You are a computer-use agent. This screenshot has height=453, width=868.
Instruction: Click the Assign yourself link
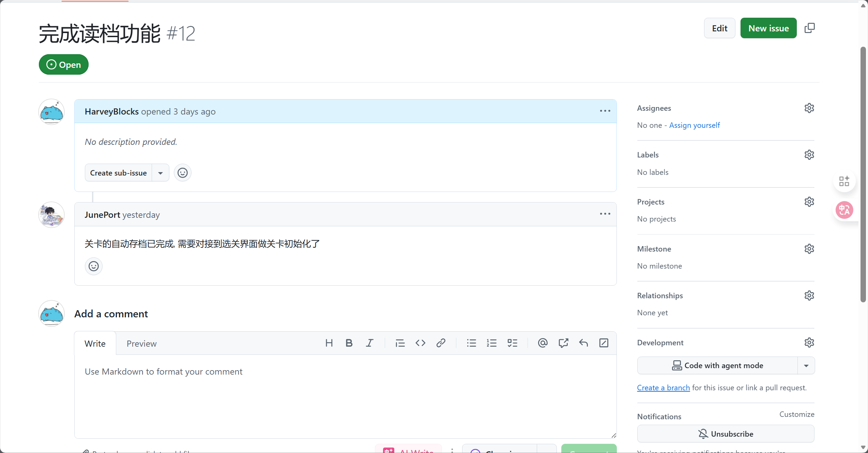(694, 125)
